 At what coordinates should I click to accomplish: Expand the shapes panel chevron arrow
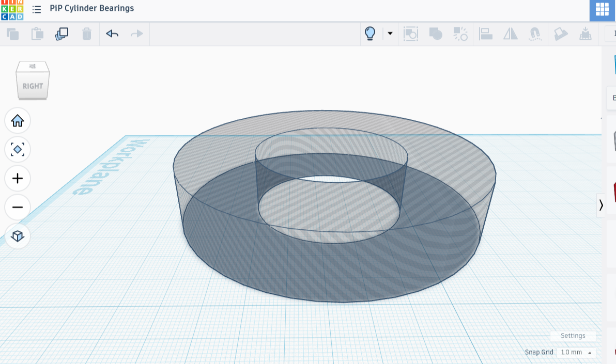[600, 205]
